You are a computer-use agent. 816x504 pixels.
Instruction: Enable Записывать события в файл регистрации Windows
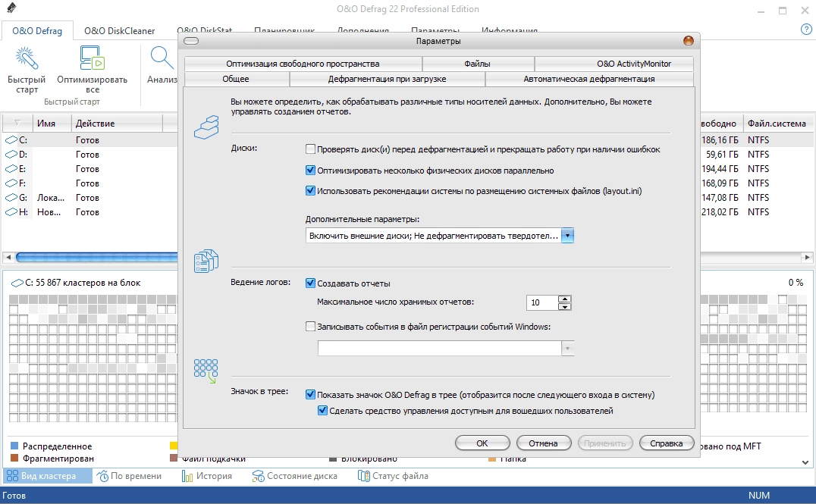pos(311,327)
